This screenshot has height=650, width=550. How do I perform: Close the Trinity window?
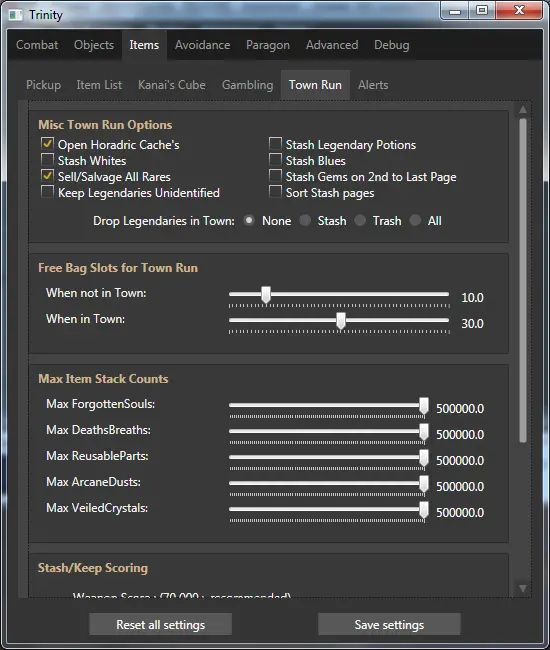tap(519, 10)
